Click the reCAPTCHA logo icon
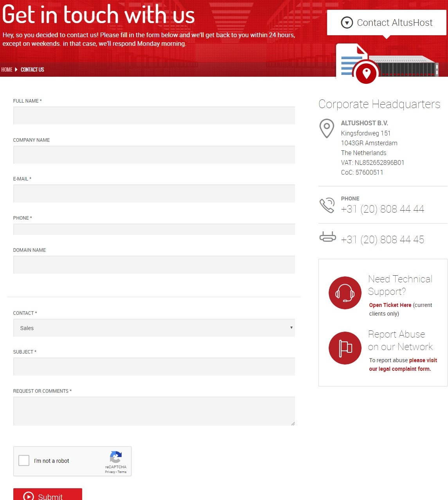The image size is (448, 500). [116, 457]
